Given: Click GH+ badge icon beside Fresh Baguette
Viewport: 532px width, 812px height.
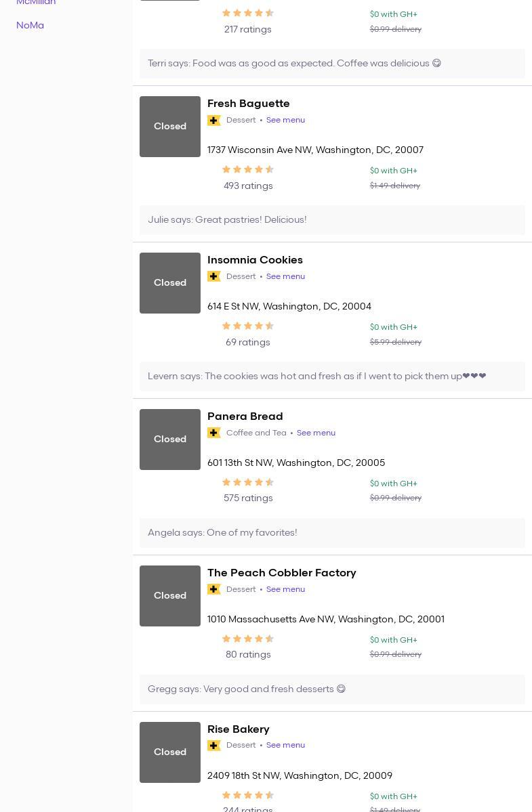Looking at the screenshot, I should coord(214,121).
